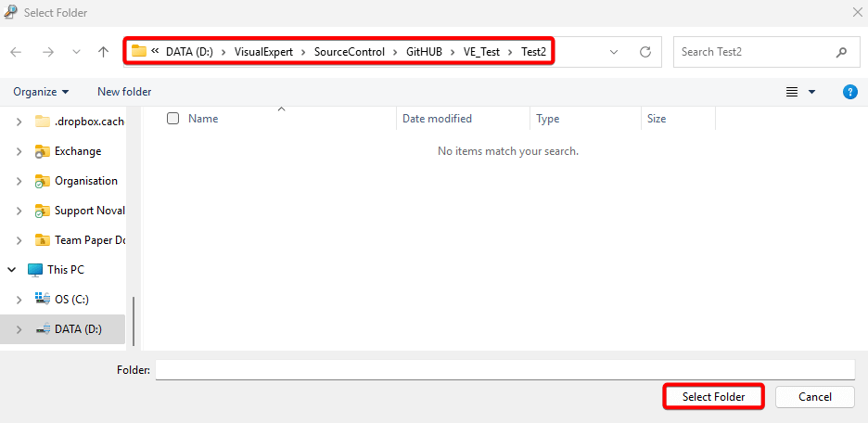This screenshot has height=423, width=868.
Task: Navigate to SourceControl in breadcrumb
Action: (350, 52)
